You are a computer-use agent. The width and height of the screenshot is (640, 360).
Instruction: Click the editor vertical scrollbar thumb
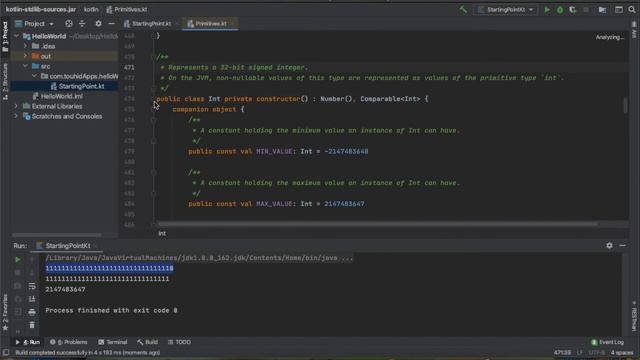pyautogui.click(x=625, y=105)
